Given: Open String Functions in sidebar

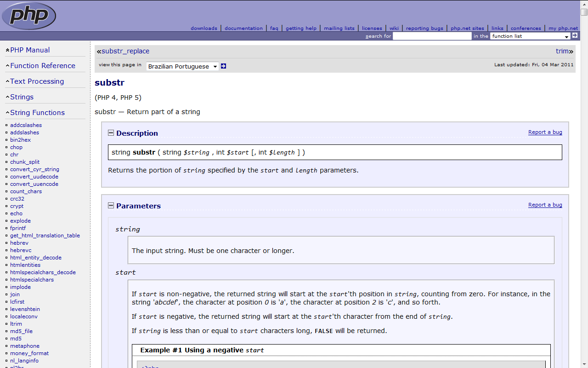Looking at the screenshot, I should click(37, 112).
